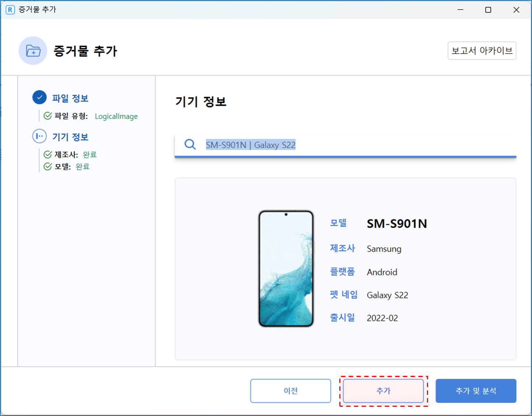Click the 모델 완료 status text
Screen dimensions: 532x416
pyautogui.click(x=83, y=167)
